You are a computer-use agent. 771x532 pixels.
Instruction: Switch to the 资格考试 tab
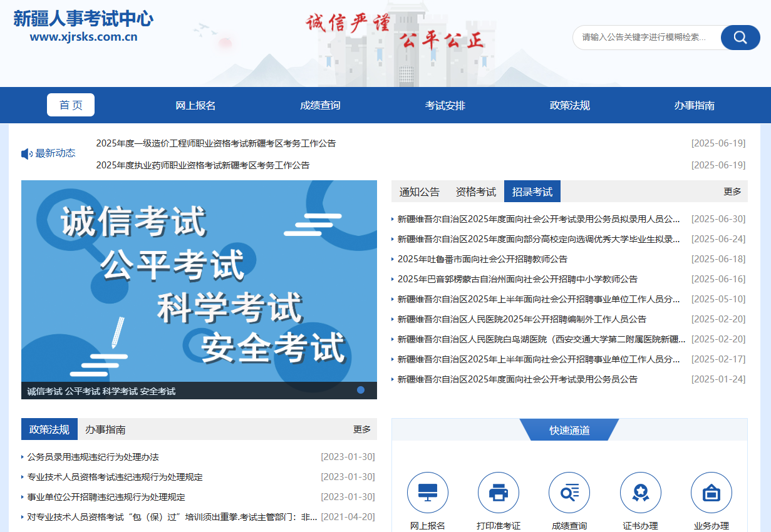[476, 192]
